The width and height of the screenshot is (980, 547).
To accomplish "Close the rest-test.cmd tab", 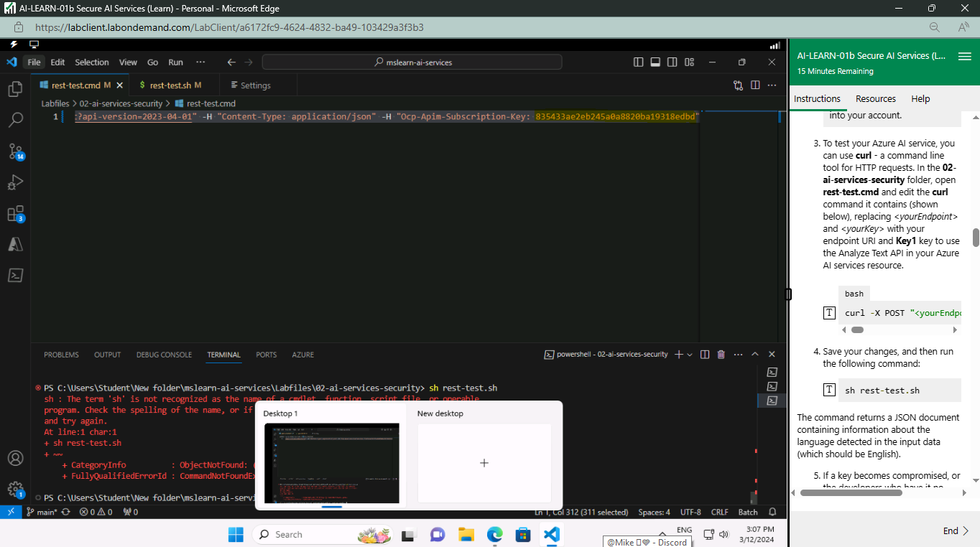I will [119, 85].
